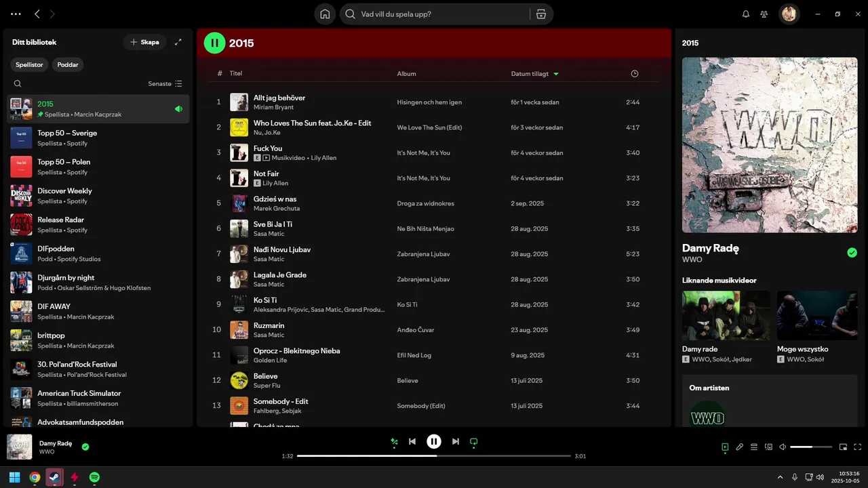Open the Lily Allen link under Not Fair
Image resolution: width=868 pixels, height=488 pixels.
pos(275,183)
